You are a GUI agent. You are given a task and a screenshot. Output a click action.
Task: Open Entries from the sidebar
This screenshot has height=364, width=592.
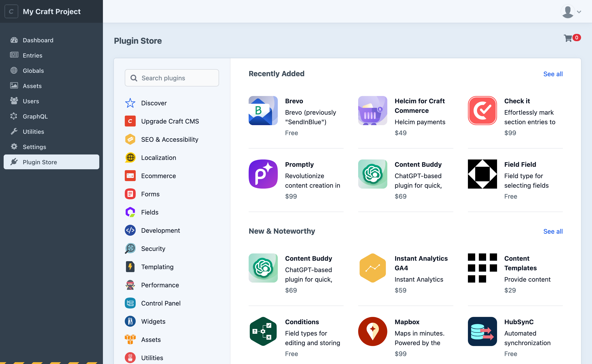pyautogui.click(x=32, y=55)
